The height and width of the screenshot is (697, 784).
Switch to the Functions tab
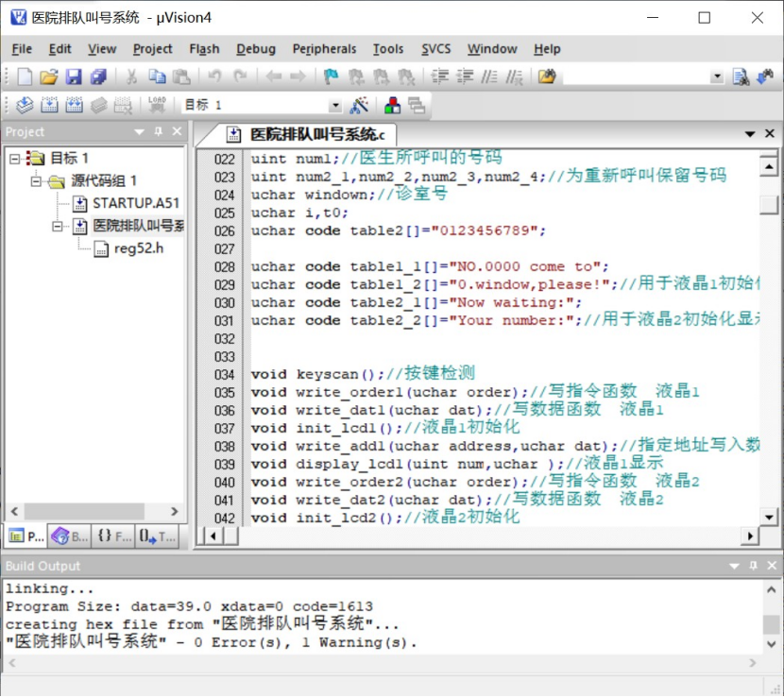click(x=113, y=536)
